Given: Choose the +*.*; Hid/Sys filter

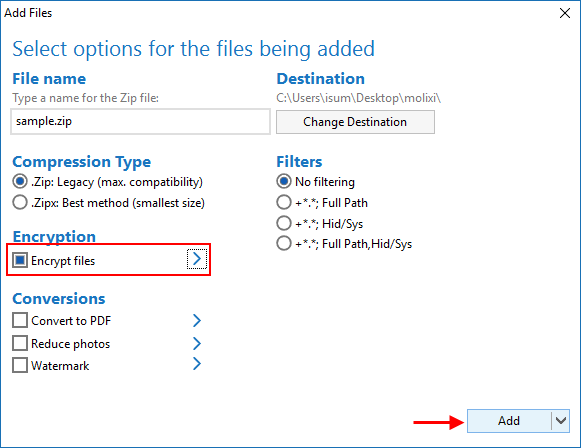Looking at the screenshot, I should pos(284,223).
